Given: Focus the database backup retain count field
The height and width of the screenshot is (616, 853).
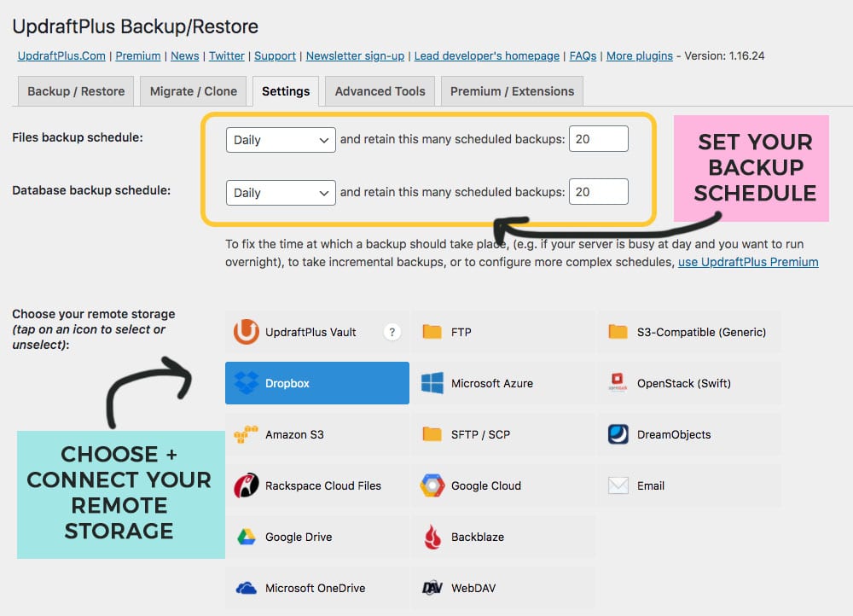Looking at the screenshot, I should (599, 192).
